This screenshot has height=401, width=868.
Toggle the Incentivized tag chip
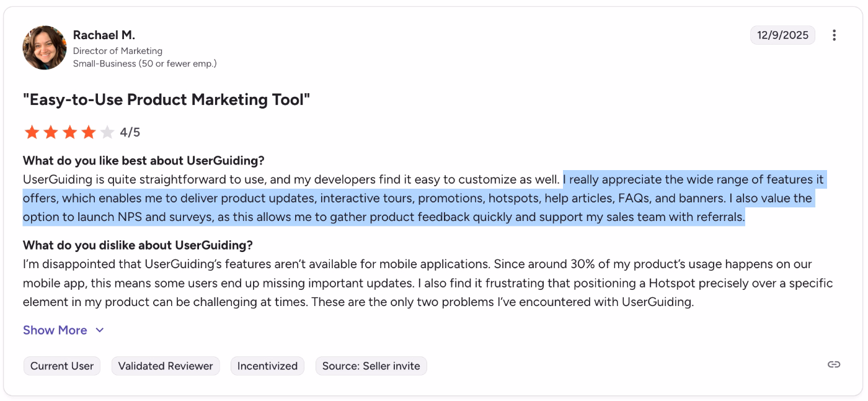(x=267, y=366)
